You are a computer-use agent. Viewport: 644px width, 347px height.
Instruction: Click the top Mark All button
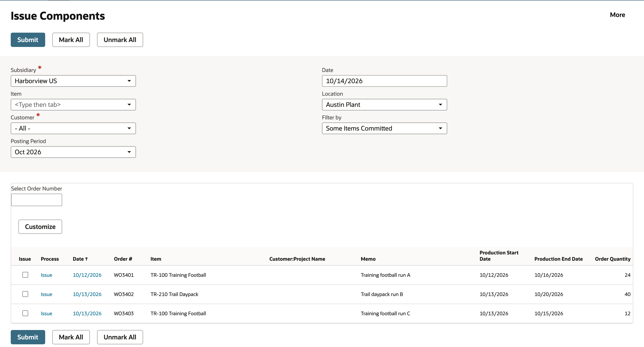point(71,40)
